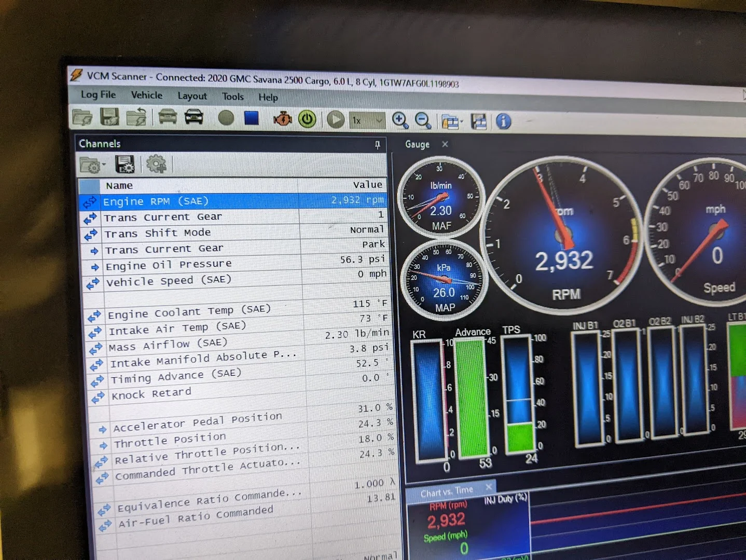The height and width of the screenshot is (560, 746).
Task: Open channel config folder dropdown in Channels panel
Action: pyautogui.click(x=92, y=166)
